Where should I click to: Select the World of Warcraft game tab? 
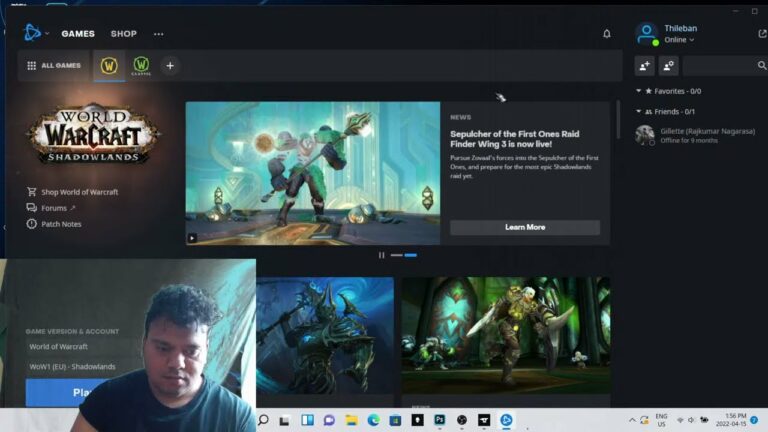(109, 65)
